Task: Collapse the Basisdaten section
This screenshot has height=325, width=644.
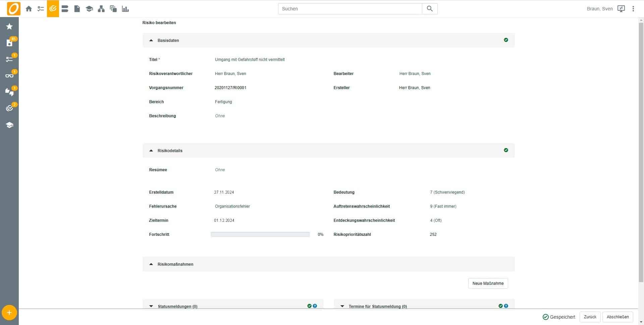Action: (x=151, y=41)
